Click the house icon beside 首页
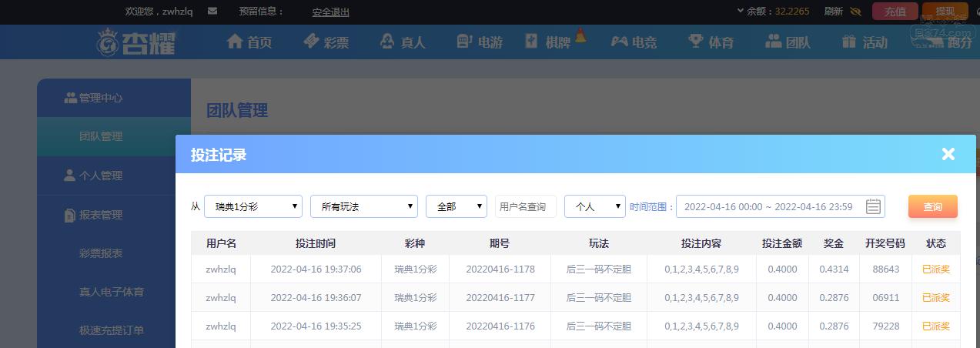980x348 pixels. (235, 42)
